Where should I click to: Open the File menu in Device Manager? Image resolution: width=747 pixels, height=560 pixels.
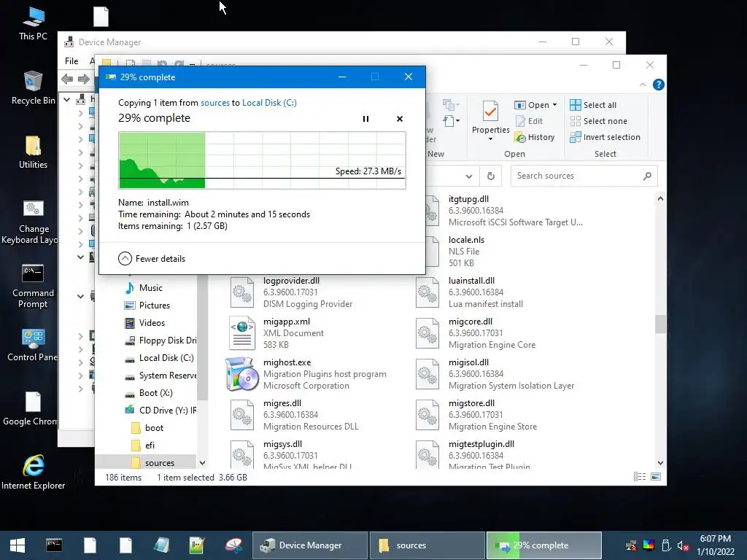tap(71, 61)
